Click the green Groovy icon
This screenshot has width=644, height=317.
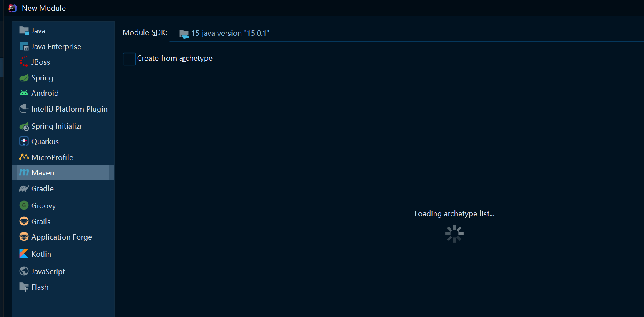(24, 205)
